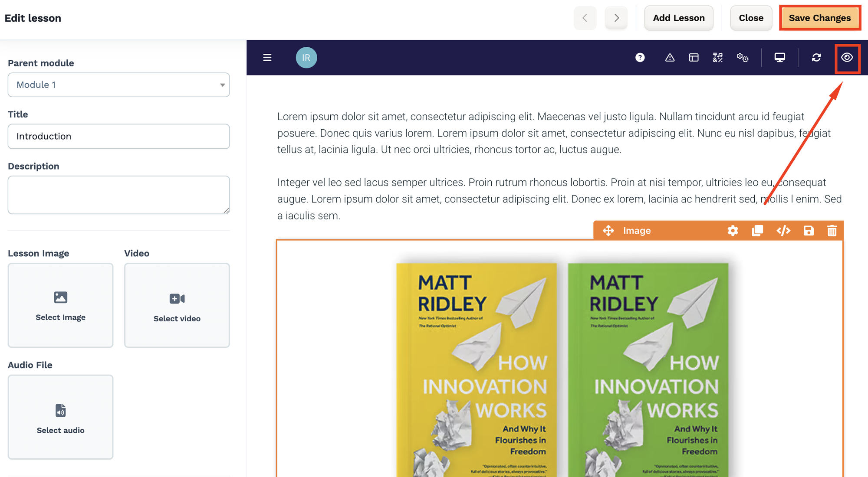Click the Description text area

click(118, 195)
